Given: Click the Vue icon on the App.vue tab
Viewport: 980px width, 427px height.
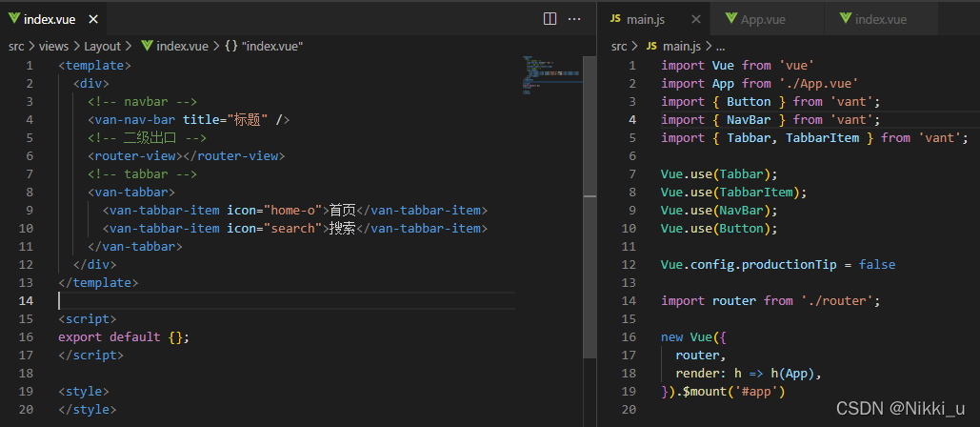Looking at the screenshot, I should 731,19.
